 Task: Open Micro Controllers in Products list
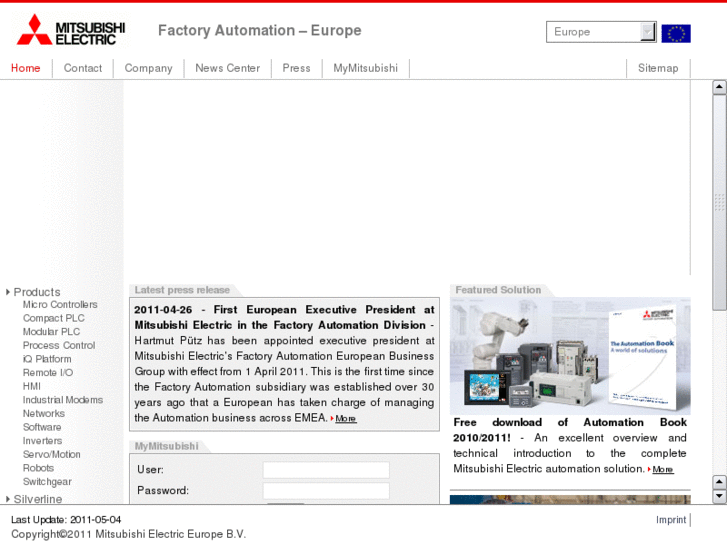pyautogui.click(x=60, y=305)
